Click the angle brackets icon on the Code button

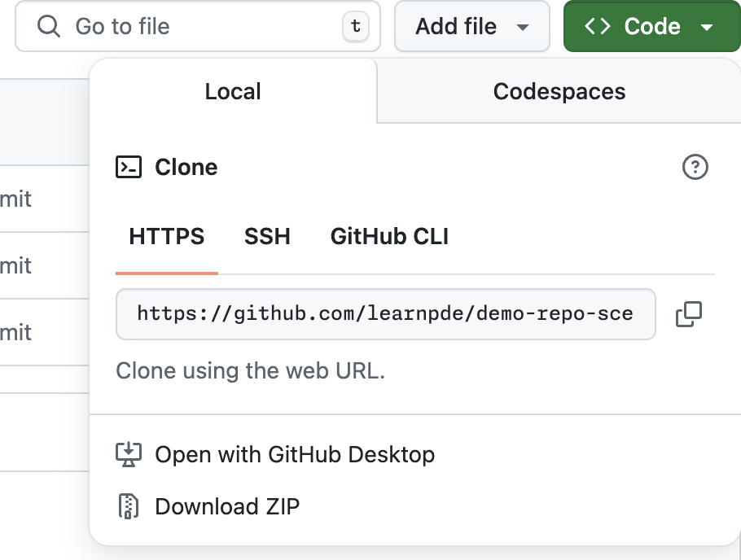tap(598, 26)
